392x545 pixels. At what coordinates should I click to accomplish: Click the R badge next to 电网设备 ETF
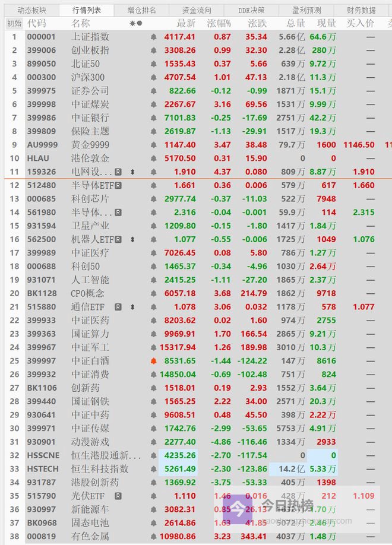[x=118, y=172]
